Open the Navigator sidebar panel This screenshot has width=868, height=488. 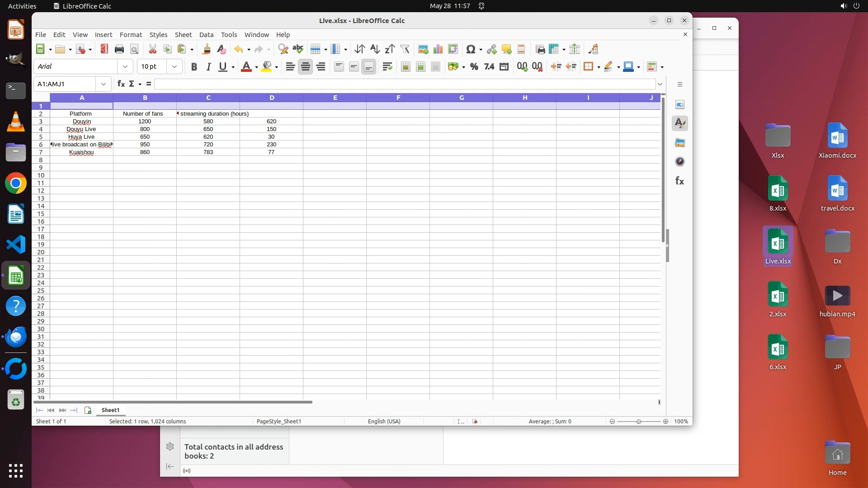point(679,162)
